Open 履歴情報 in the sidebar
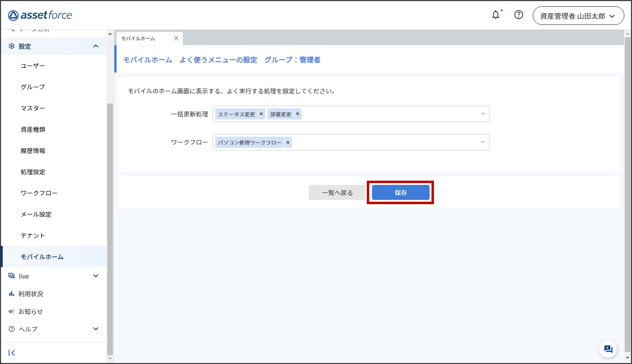 tap(33, 151)
